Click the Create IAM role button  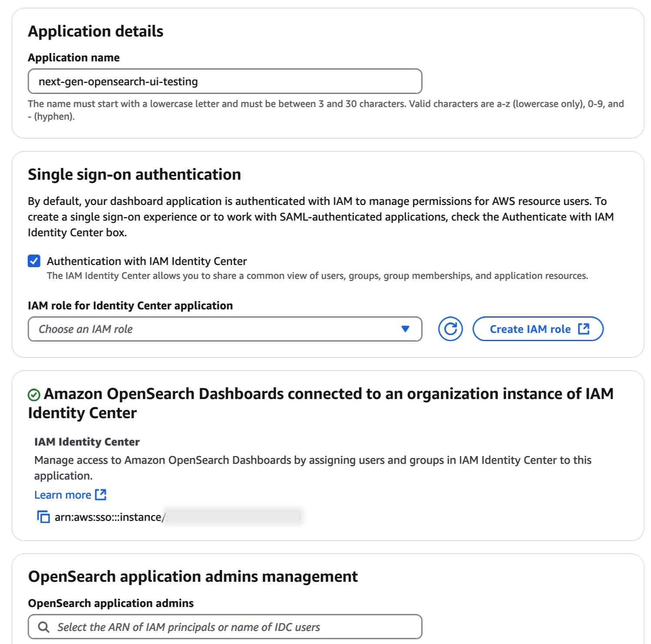538,329
